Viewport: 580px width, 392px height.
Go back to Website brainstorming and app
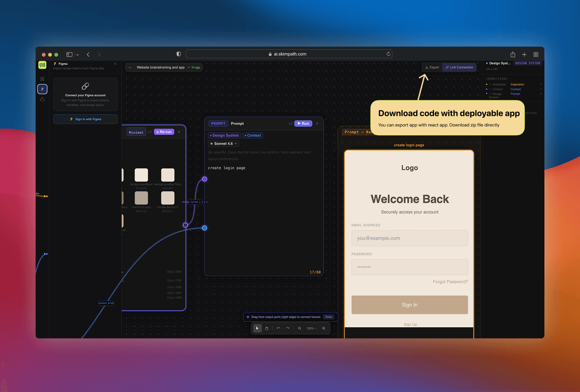pyautogui.click(x=131, y=67)
